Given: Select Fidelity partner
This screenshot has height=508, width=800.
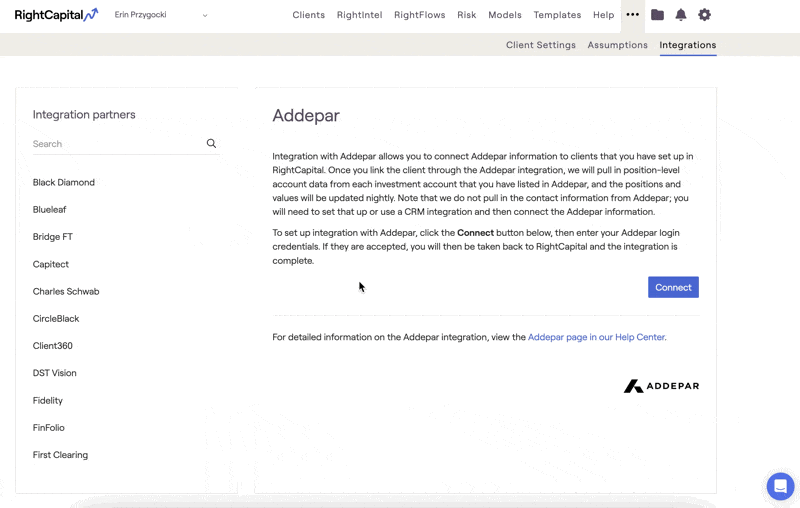Looking at the screenshot, I should (x=47, y=400).
